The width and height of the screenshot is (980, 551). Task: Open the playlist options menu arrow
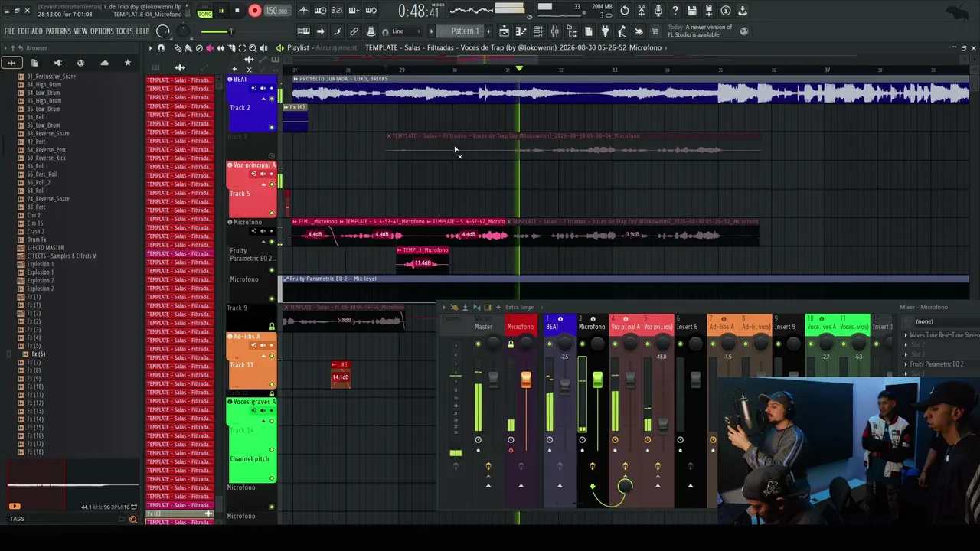click(x=151, y=48)
